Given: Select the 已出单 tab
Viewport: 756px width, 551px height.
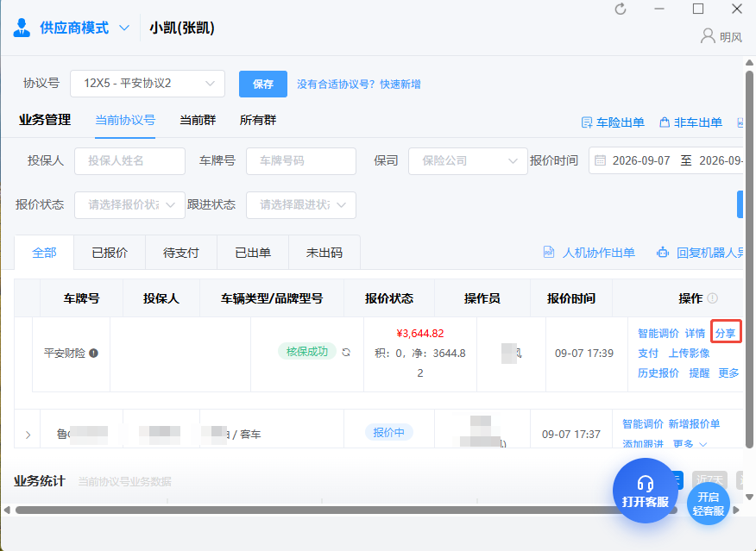Looking at the screenshot, I should 253,253.
